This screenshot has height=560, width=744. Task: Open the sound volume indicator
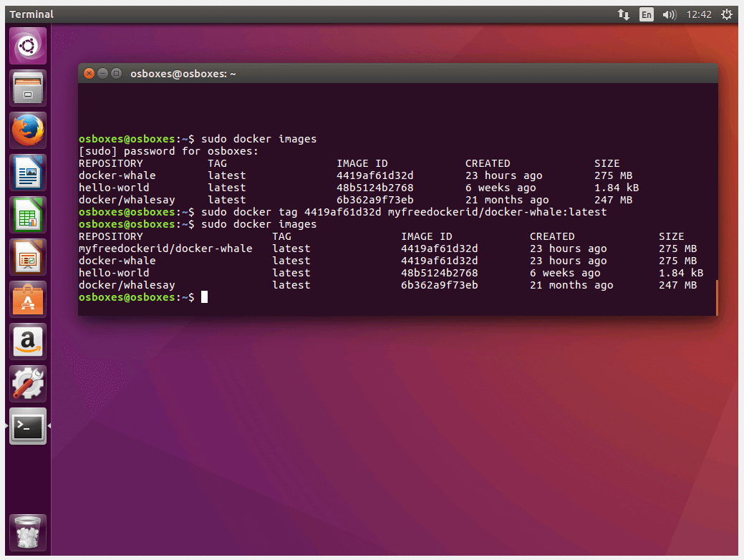pos(669,15)
